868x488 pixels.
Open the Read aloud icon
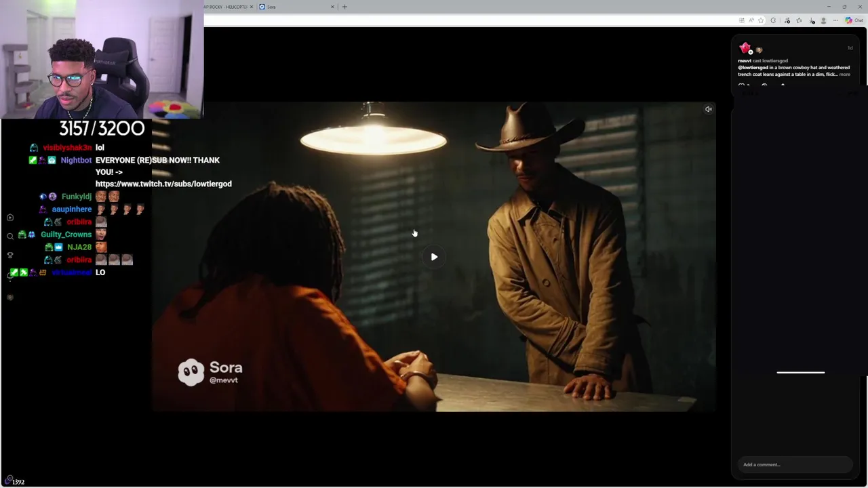coord(751,20)
